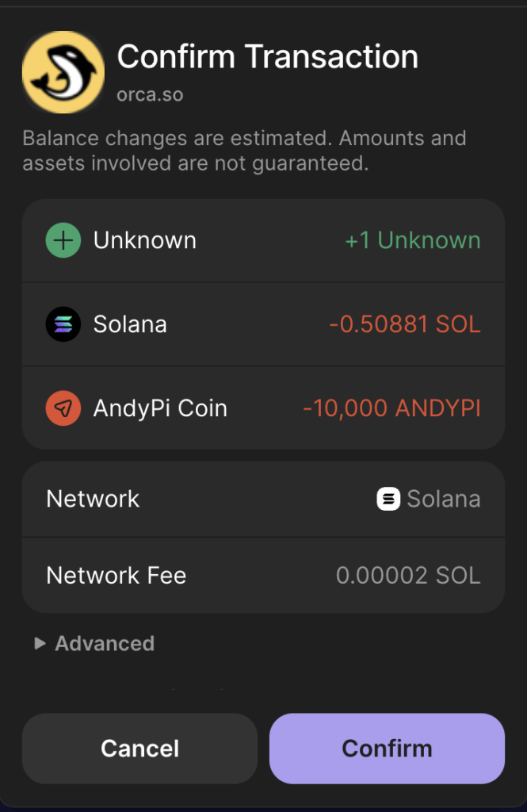The image size is (527, 812).
Task: Click the +1 Unknown amount
Action: (413, 240)
